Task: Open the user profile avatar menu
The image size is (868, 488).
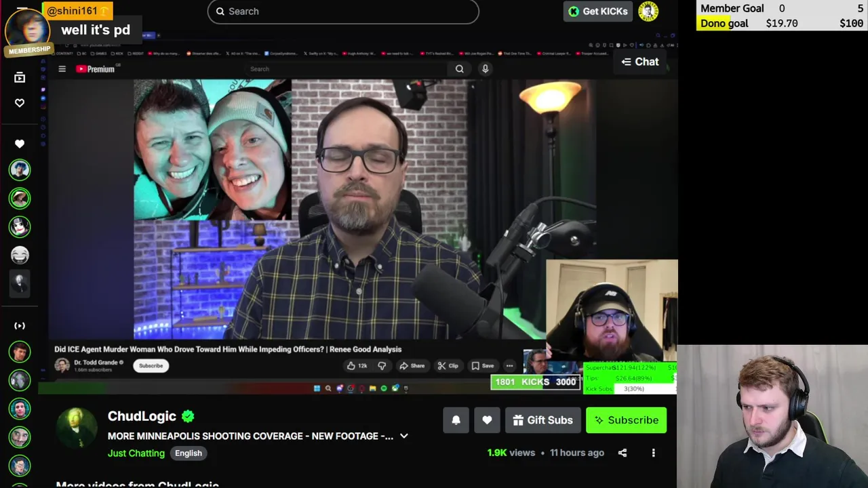Action: click(x=648, y=12)
